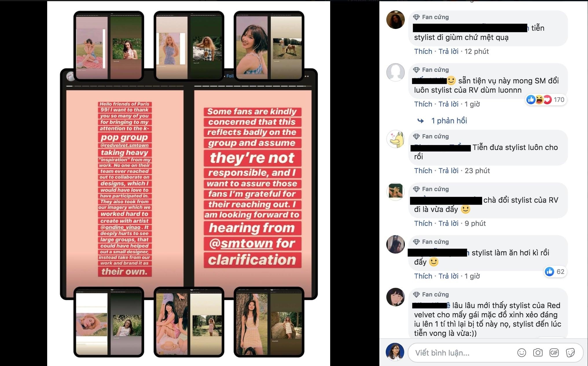Image resolution: width=588 pixels, height=366 pixels.
Task: Open the bottom-right yellow dress comparison thumbnail
Action: tap(269, 322)
